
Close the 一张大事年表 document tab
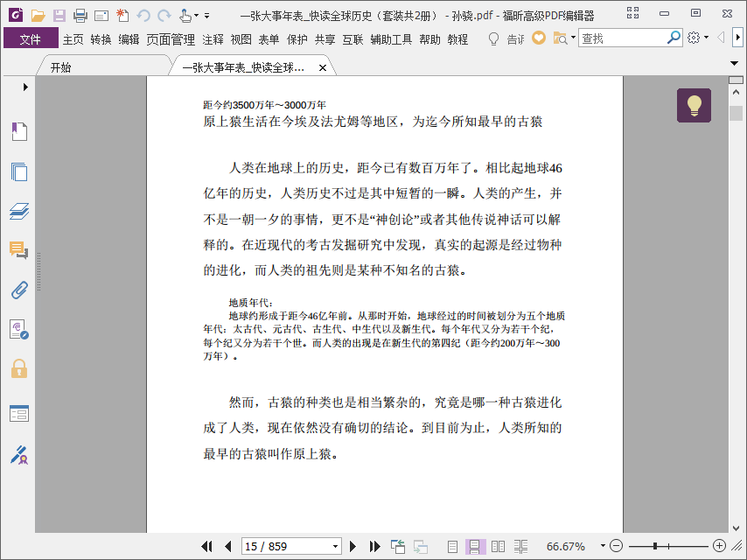pos(323,67)
